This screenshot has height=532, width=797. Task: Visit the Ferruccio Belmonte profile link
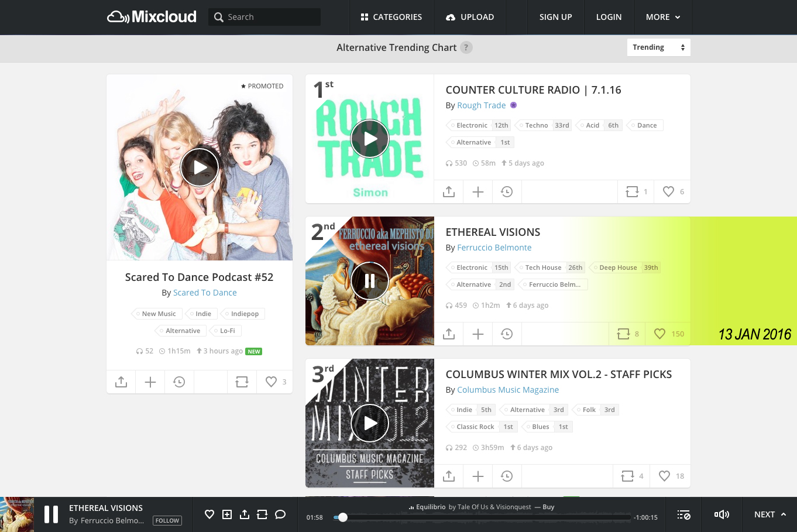click(494, 248)
